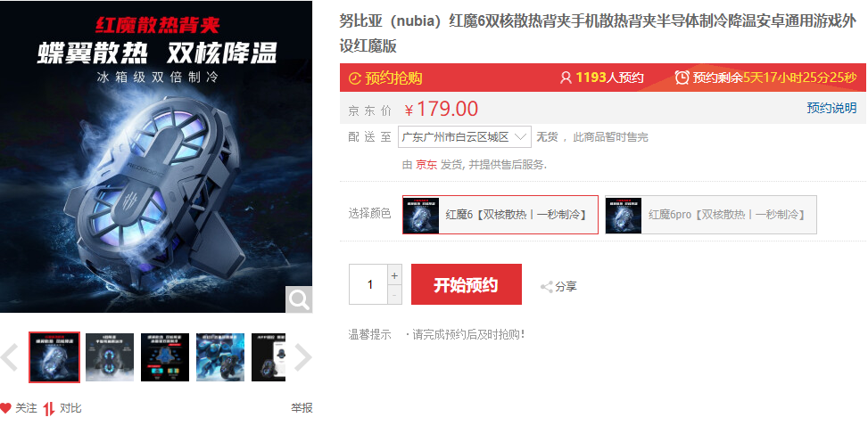The height and width of the screenshot is (442, 868).
Task: Show next thumbnails with right arrow
Action: 302,357
